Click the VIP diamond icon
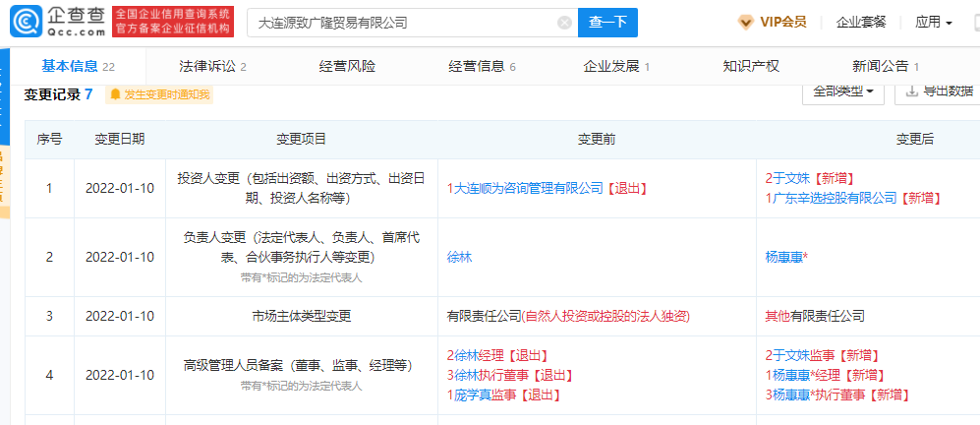This screenshot has height=425, width=980. coord(746,23)
